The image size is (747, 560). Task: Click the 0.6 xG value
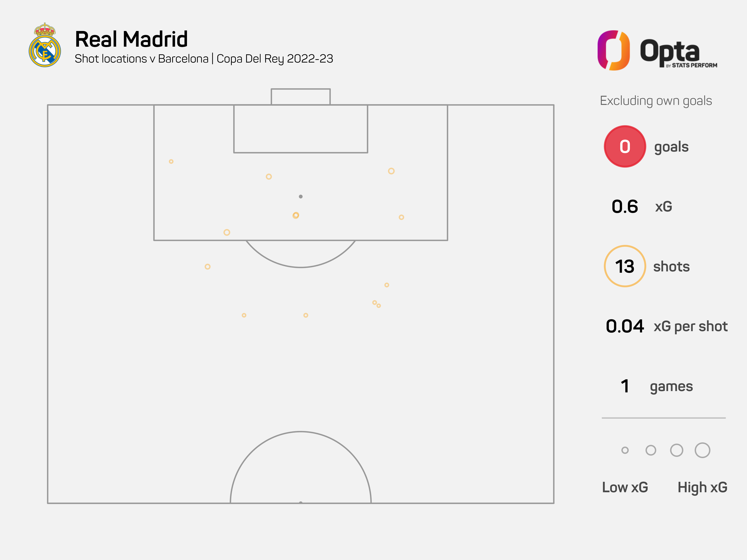(625, 207)
